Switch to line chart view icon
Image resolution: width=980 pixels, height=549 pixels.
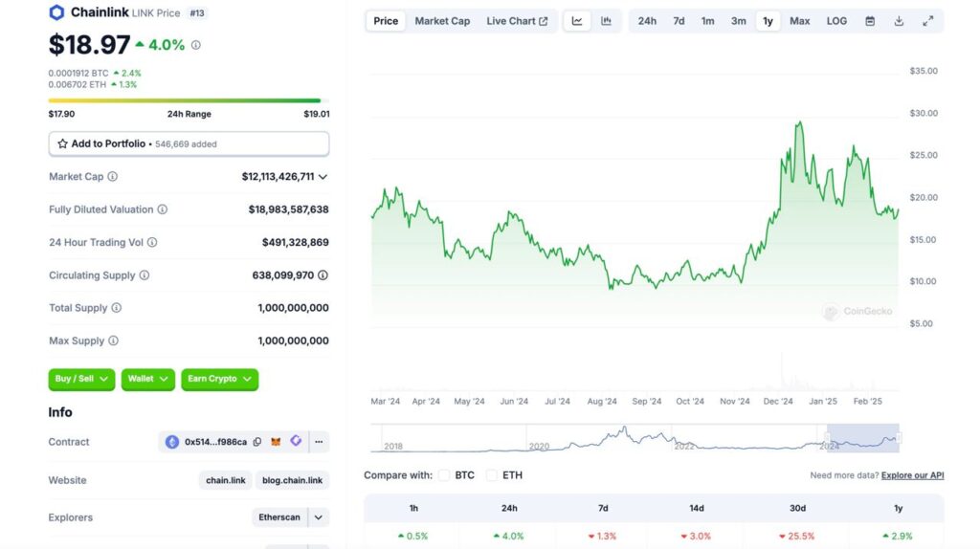coord(577,21)
